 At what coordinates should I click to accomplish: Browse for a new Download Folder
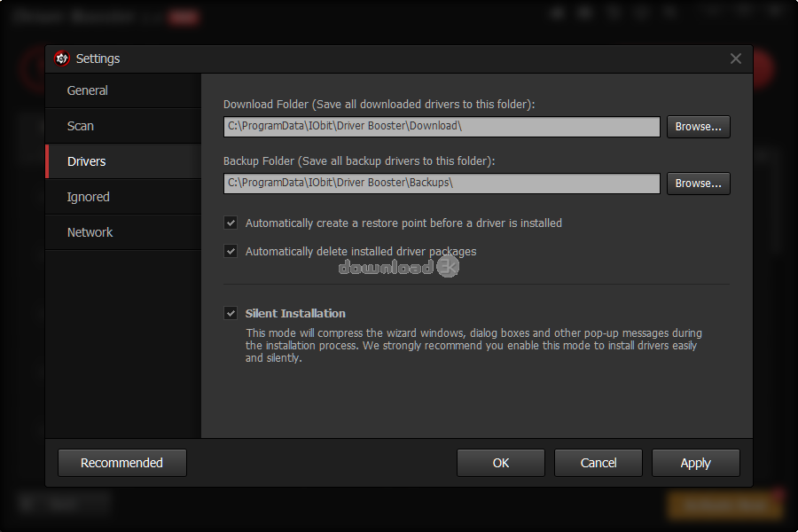point(698,127)
